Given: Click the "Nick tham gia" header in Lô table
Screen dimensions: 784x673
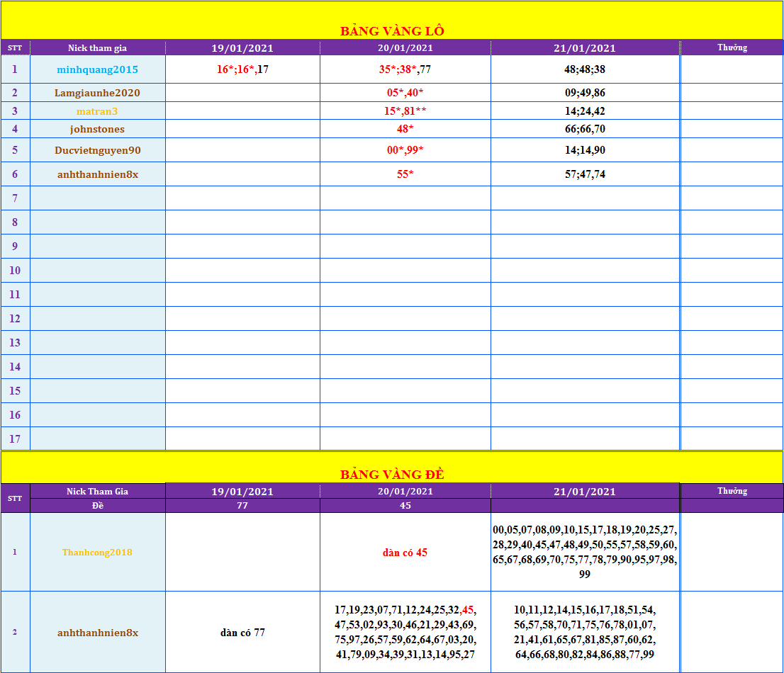Looking at the screenshot, I should coord(98,48).
